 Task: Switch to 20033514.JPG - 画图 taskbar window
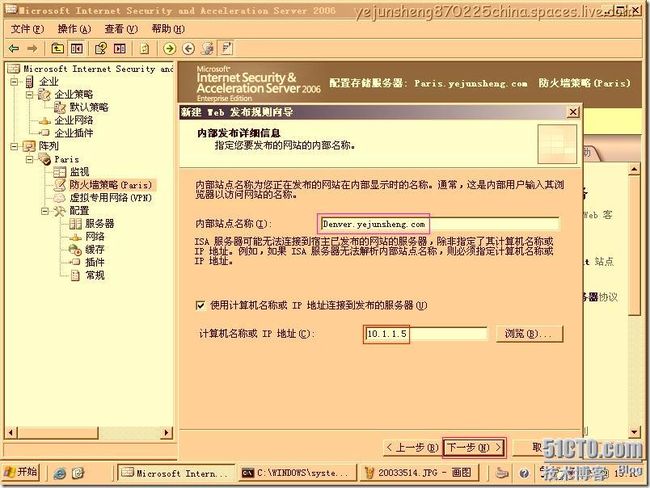(419, 473)
